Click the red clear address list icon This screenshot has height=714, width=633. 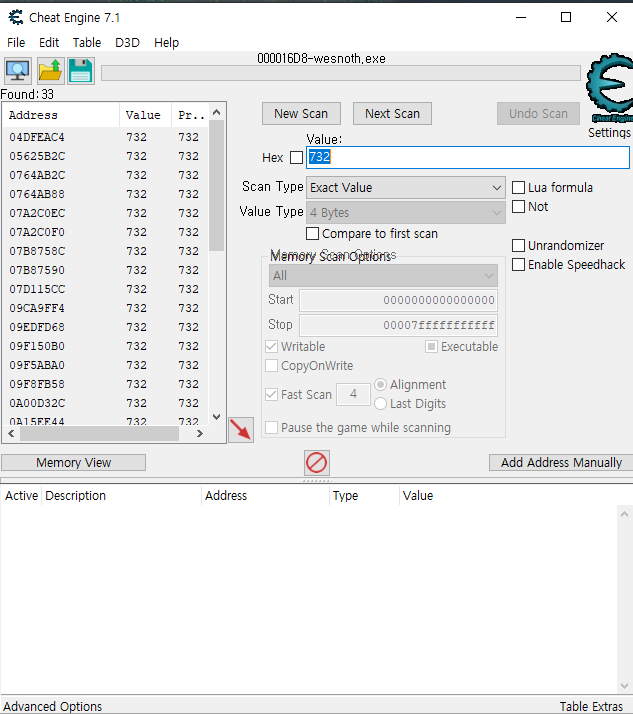point(316,463)
